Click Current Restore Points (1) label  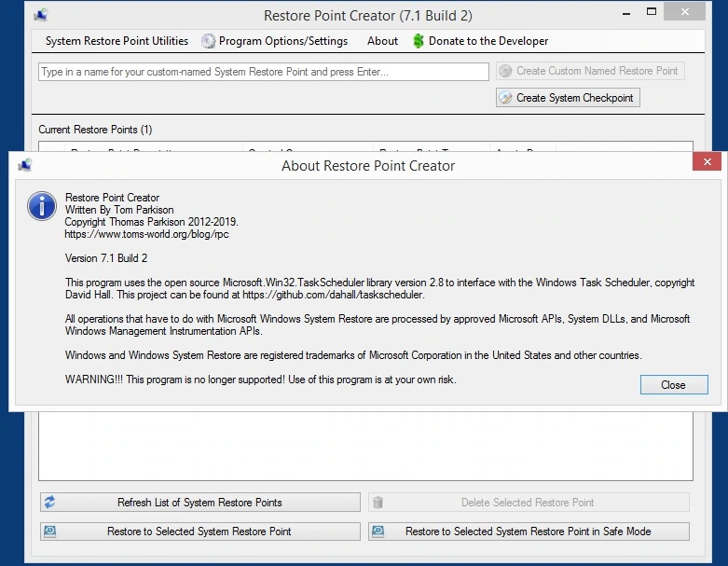[x=95, y=130]
